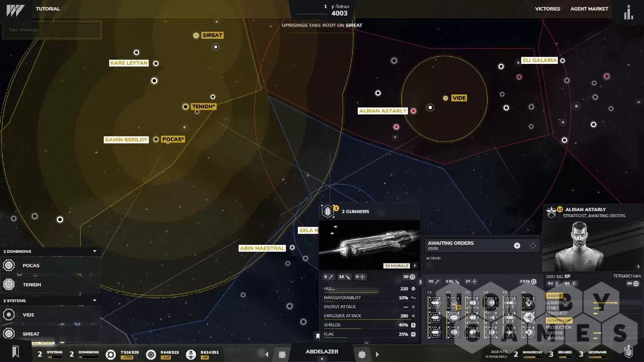The image size is (644, 362).
Task: Click the Eli Galaria label on map
Action: tap(540, 60)
